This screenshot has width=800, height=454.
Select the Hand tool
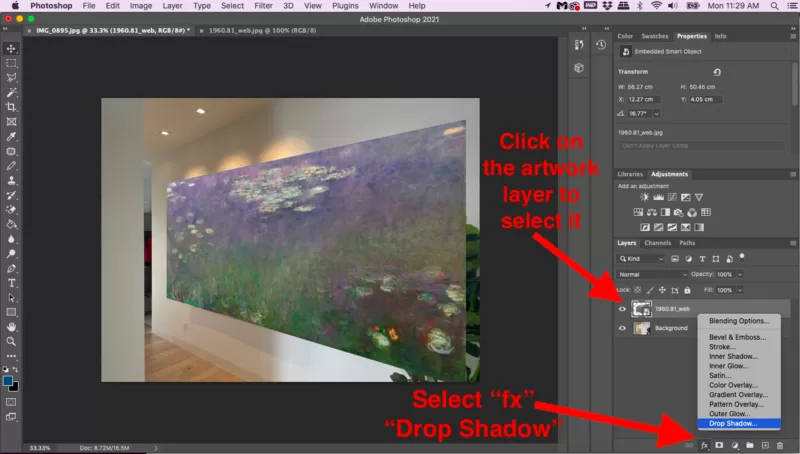pos(11,327)
